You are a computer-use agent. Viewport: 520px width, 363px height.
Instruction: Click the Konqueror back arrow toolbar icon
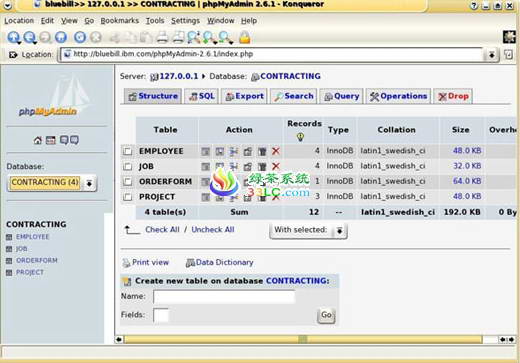coord(14,37)
